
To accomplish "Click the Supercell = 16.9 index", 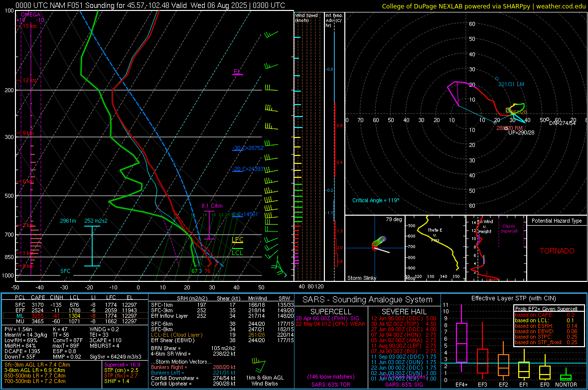I will (122, 365).
